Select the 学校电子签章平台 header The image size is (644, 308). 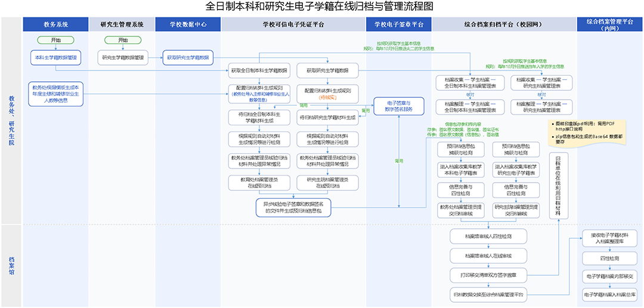click(398, 24)
